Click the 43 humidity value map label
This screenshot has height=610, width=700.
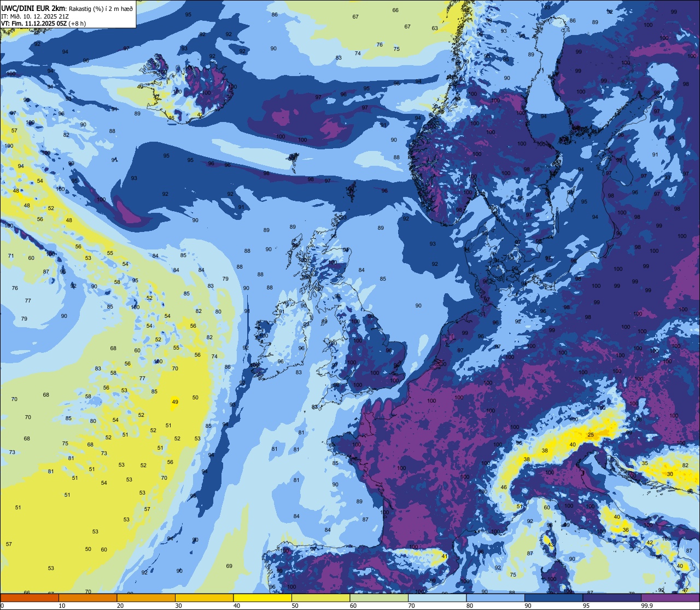click(551, 545)
